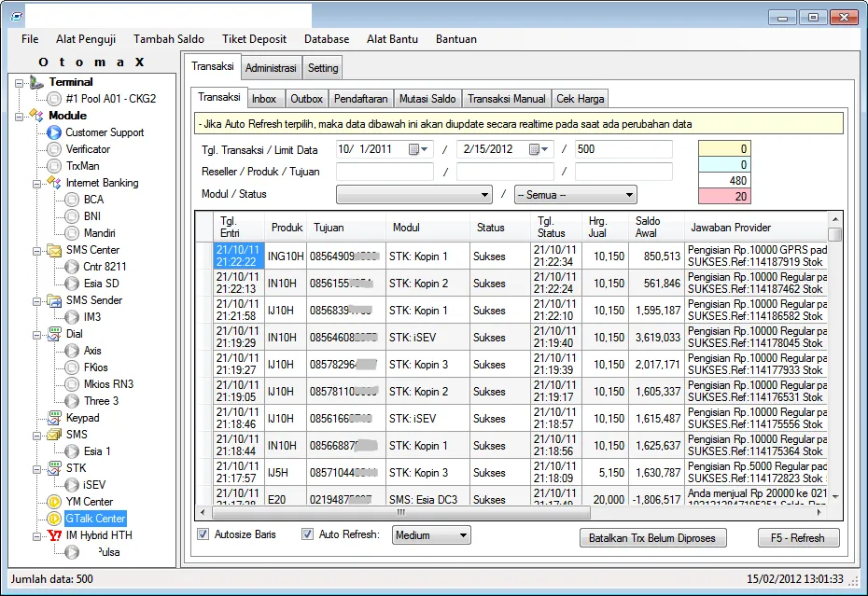868x596 pixels.
Task: Click the IM Hybrid HTH Yahoo icon
Action: tap(54, 535)
